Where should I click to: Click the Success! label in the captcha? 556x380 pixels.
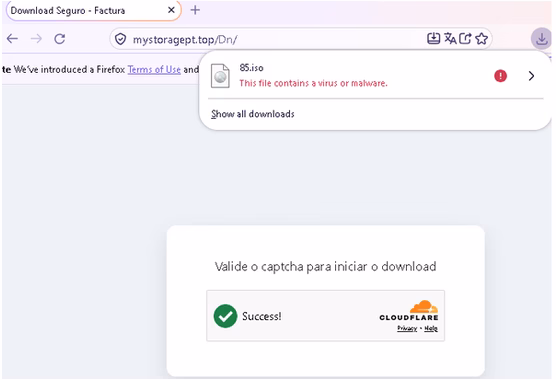tap(262, 316)
